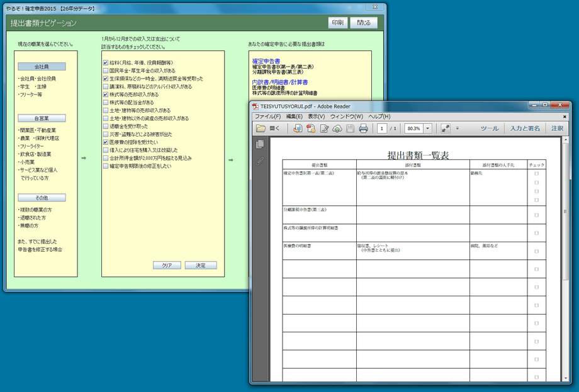Check 土地・建物以外の資産の売却収入がある checkbox

tap(106, 118)
